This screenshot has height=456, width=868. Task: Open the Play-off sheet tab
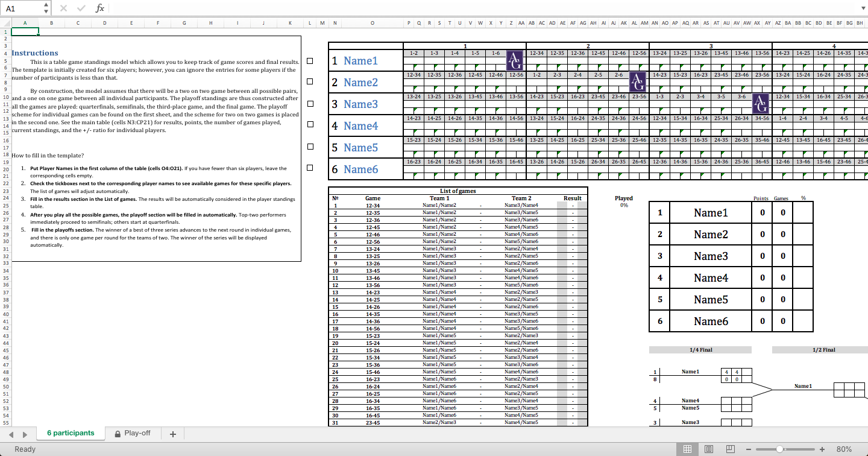132,433
